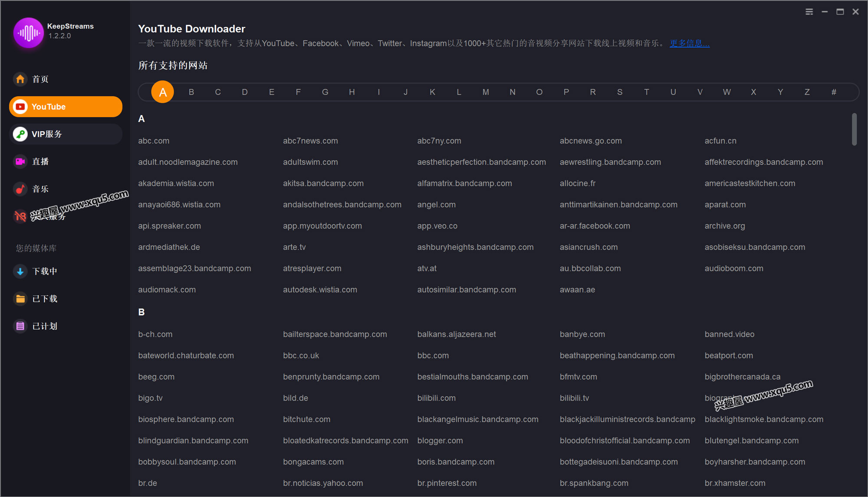The image size is (868, 497).
Task: Select balkans.aljazeera.net entry
Action: pos(457,334)
